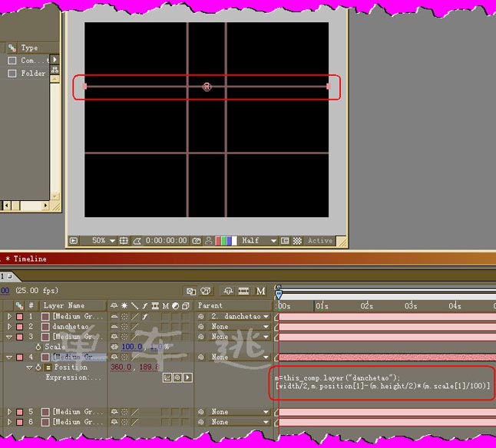Screen dimensions: 496x448
Task: Toggle title-action safe grid icon
Action: pyautogui.click(x=124, y=241)
